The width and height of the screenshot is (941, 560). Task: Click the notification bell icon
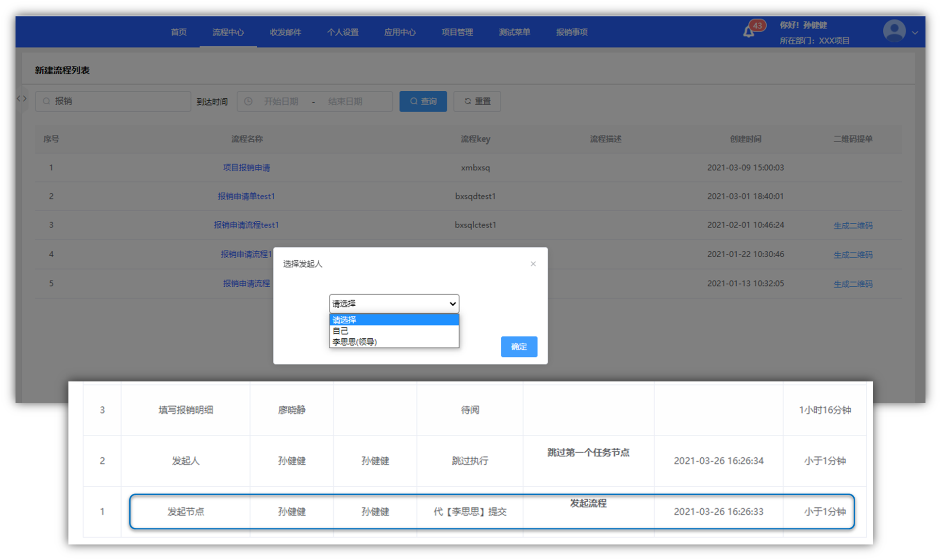click(x=748, y=33)
